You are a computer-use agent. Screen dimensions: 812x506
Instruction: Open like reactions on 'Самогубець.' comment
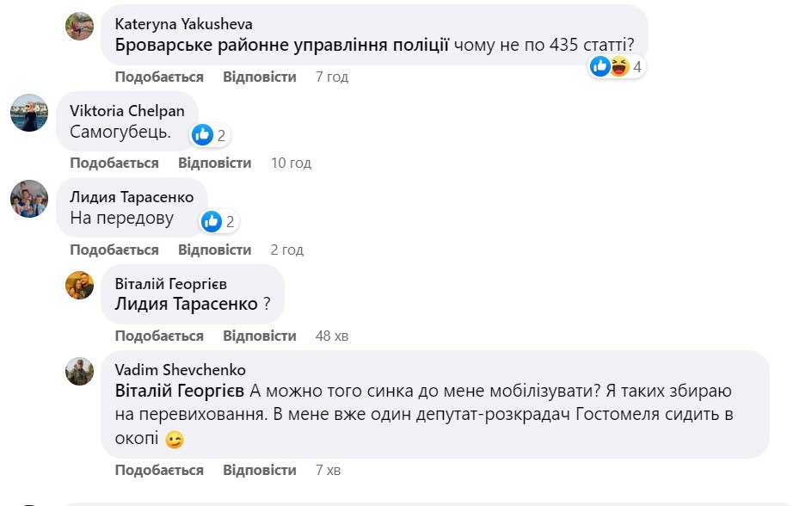[x=209, y=134]
